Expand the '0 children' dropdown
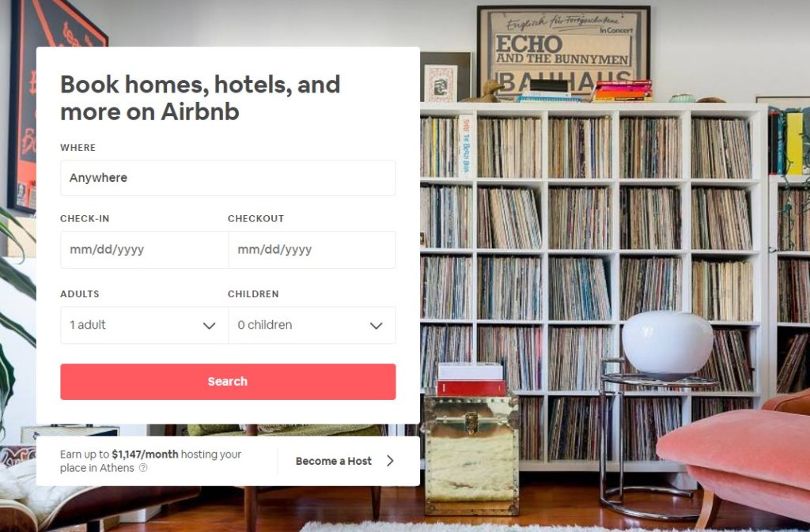Screen dimensions: 810x532 [x=312, y=325]
